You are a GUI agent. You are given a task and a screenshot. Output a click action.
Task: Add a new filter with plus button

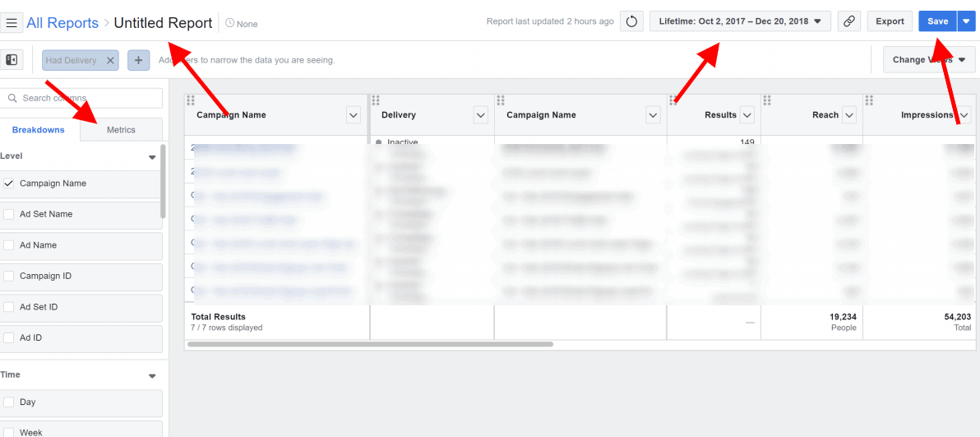click(139, 60)
